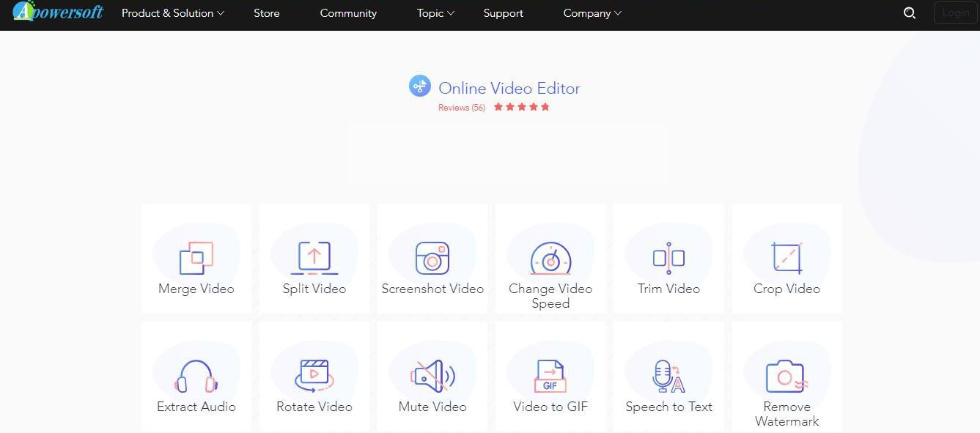Viewport: 980px width, 433px height.
Task: Select the Mute Video tool
Action: tap(432, 376)
